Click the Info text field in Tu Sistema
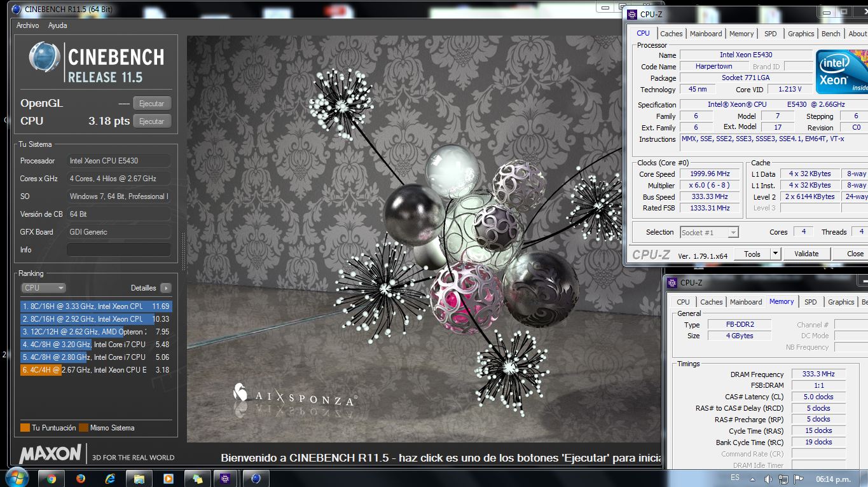Screen dimensions: 868x487 pyautogui.click(x=119, y=250)
